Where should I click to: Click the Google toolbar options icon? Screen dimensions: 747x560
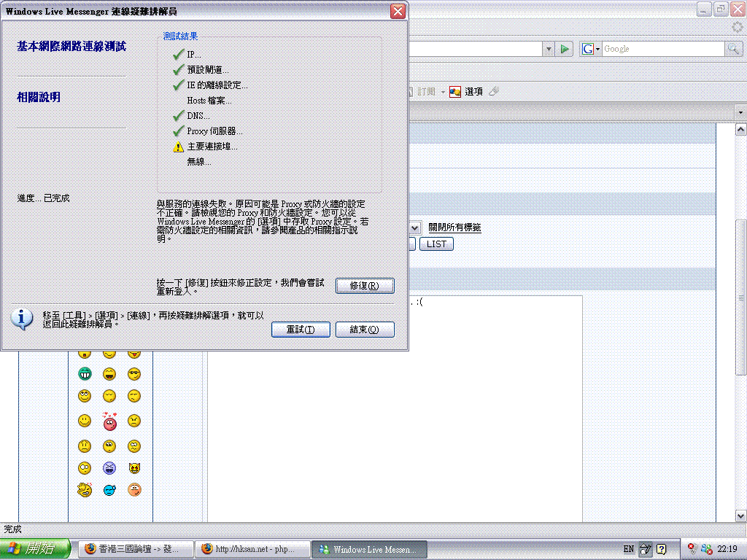(x=455, y=91)
